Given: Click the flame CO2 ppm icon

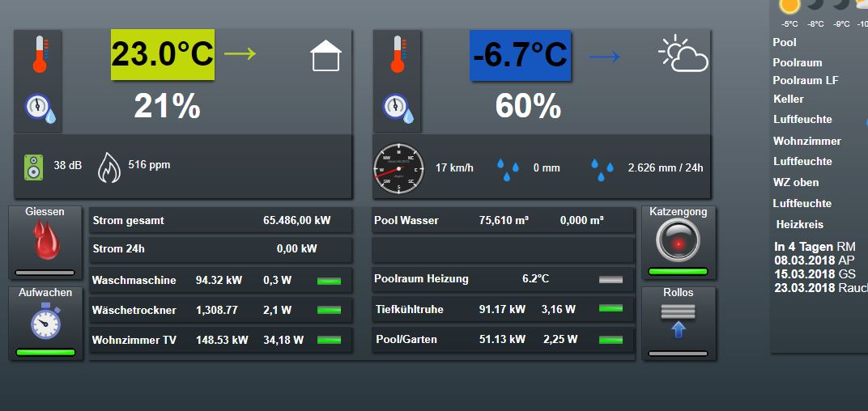Looking at the screenshot, I should (x=108, y=167).
